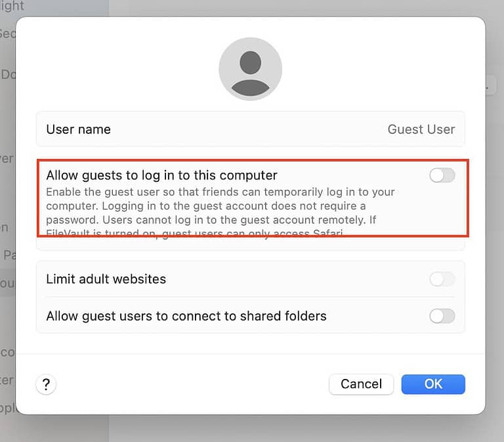
Task: Click the Allow guests to log in heading
Action: pyautogui.click(x=161, y=175)
